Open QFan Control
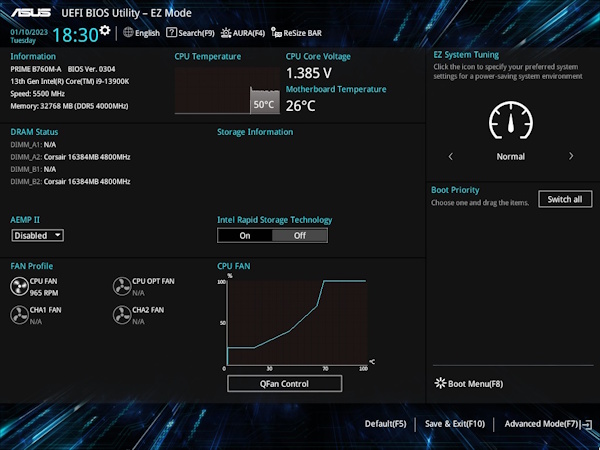The height and width of the screenshot is (450, 600). (x=284, y=384)
